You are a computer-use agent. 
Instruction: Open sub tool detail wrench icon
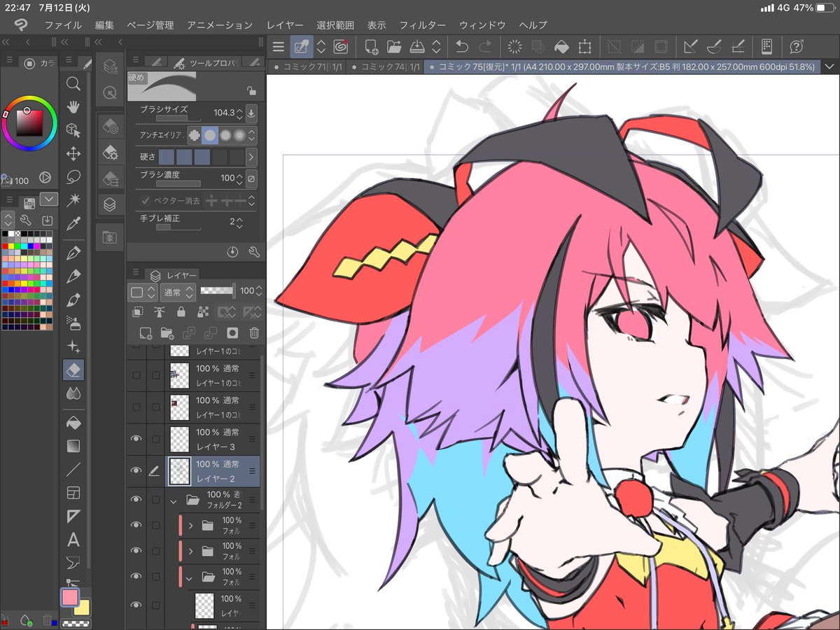pos(254,251)
